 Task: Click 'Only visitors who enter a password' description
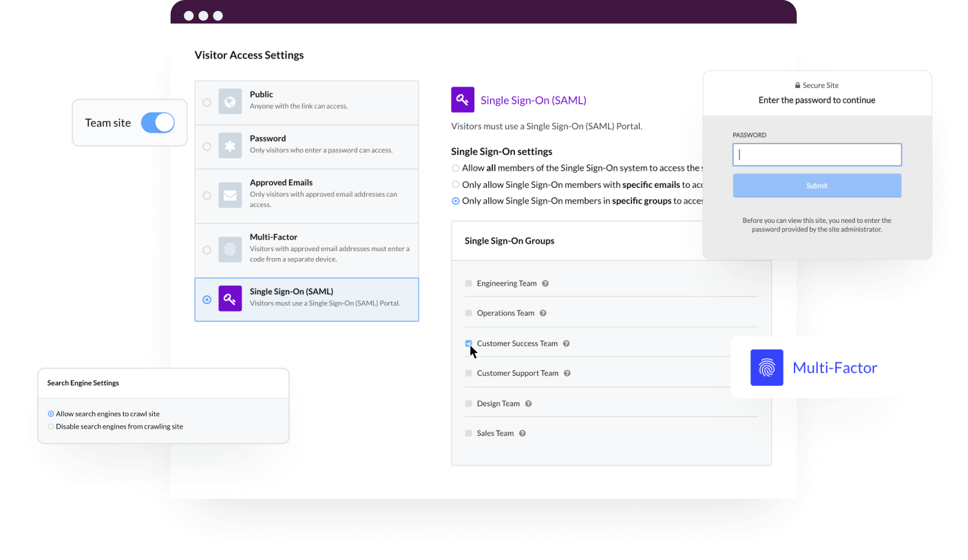pyautogui.click(x=322, y=151)
